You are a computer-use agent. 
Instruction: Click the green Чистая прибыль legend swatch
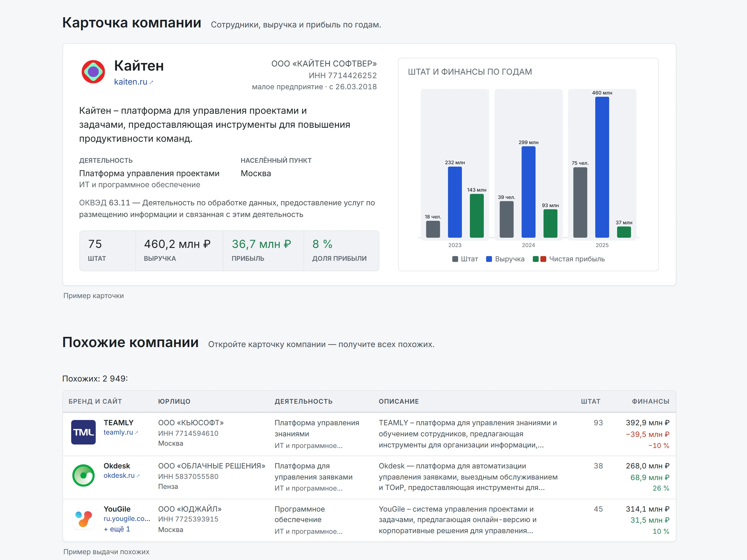pos(535,259)
